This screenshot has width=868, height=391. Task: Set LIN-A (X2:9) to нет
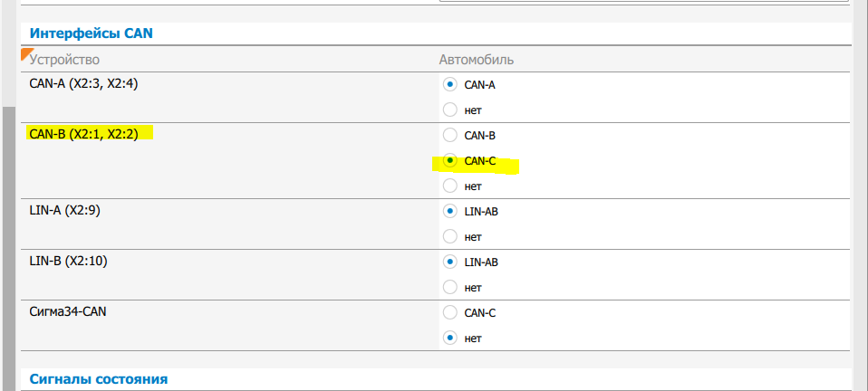(x=449, y=237)
